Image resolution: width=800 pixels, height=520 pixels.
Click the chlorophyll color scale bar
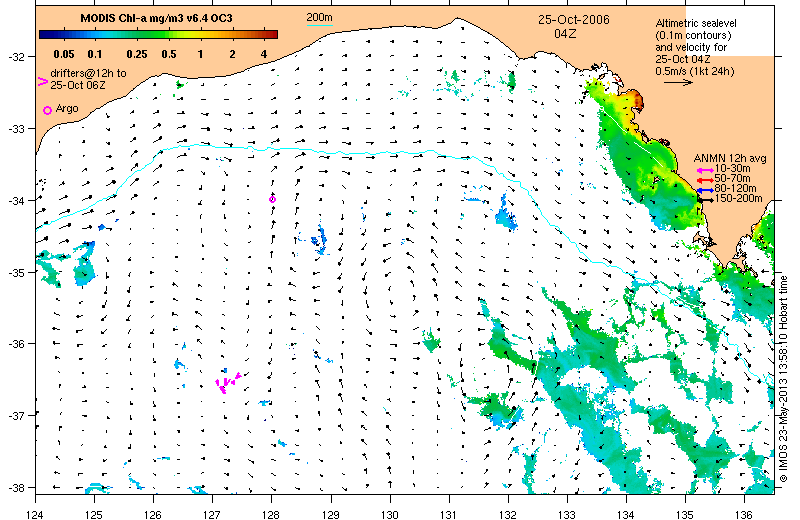pyautogui.click(x=158, y=35)
